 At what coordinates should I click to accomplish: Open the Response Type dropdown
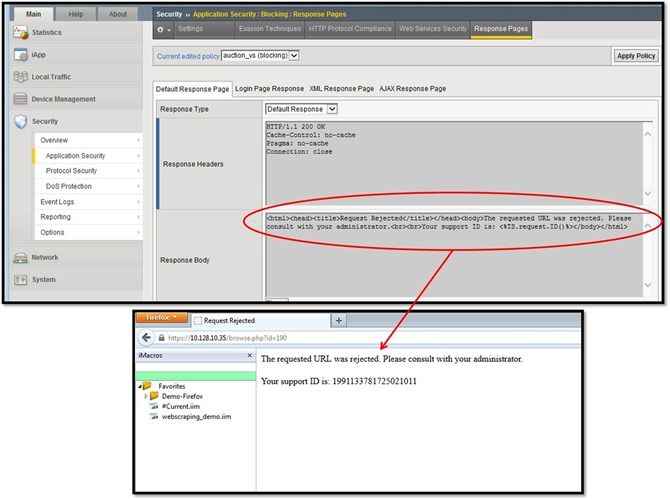point(302,108)
